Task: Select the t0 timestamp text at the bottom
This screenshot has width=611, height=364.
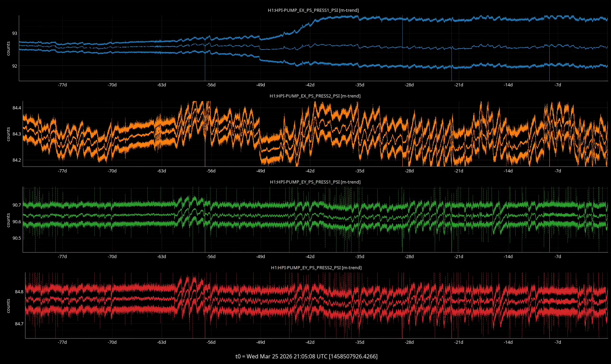Action: [x=307, y=356]
